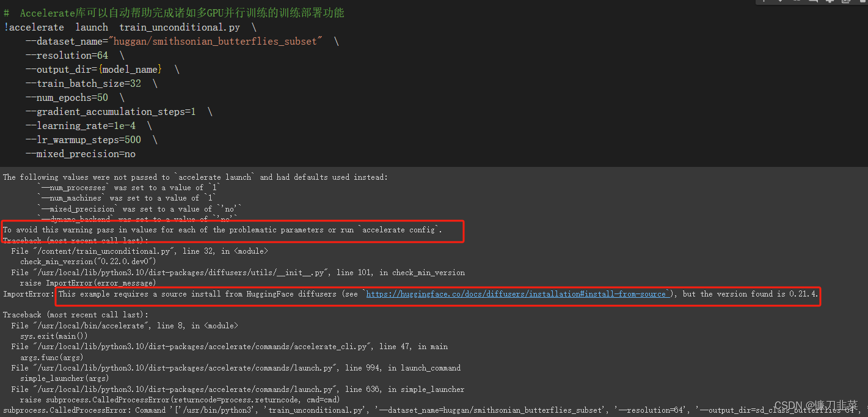868x417 pixels.
Task: Click the '--num_machines was set' output line
Action: [x=126, y=198]
